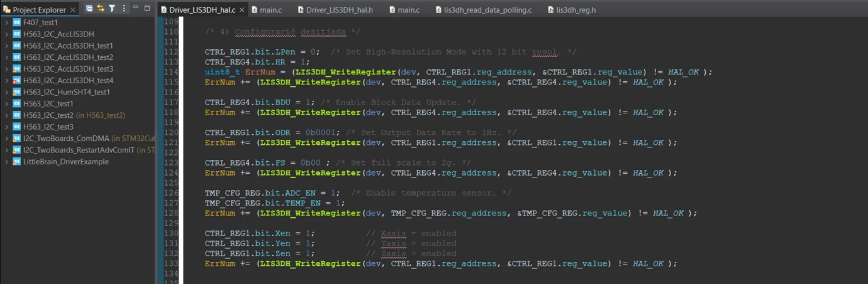Screen dimensions: 868x284
Task: Close the Driver_LIS3DH_hal.c editor tab
Action: (242, 10)
